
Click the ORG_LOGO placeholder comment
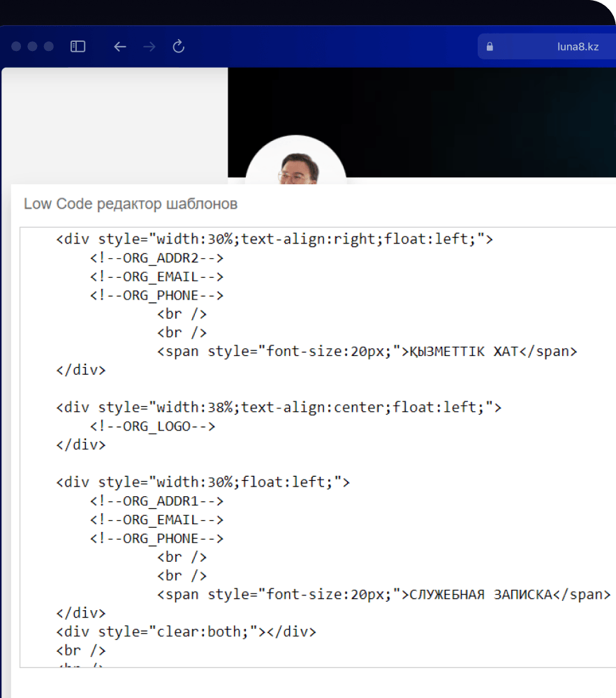[152, 426]
